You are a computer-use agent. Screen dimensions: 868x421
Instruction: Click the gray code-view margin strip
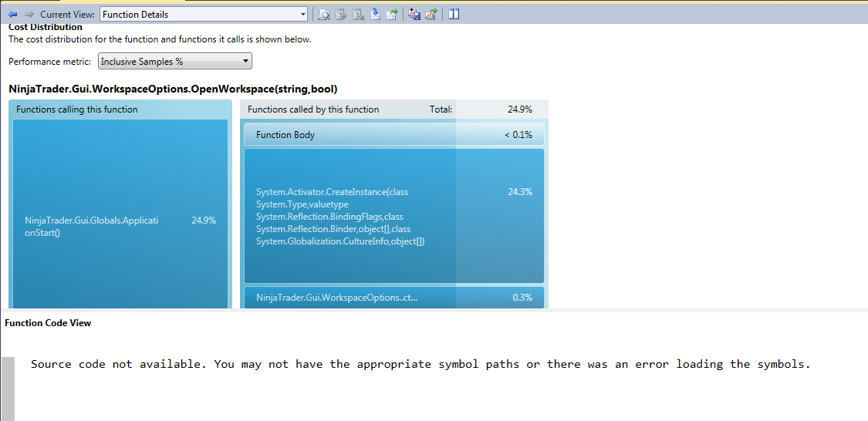pos(8,389)
